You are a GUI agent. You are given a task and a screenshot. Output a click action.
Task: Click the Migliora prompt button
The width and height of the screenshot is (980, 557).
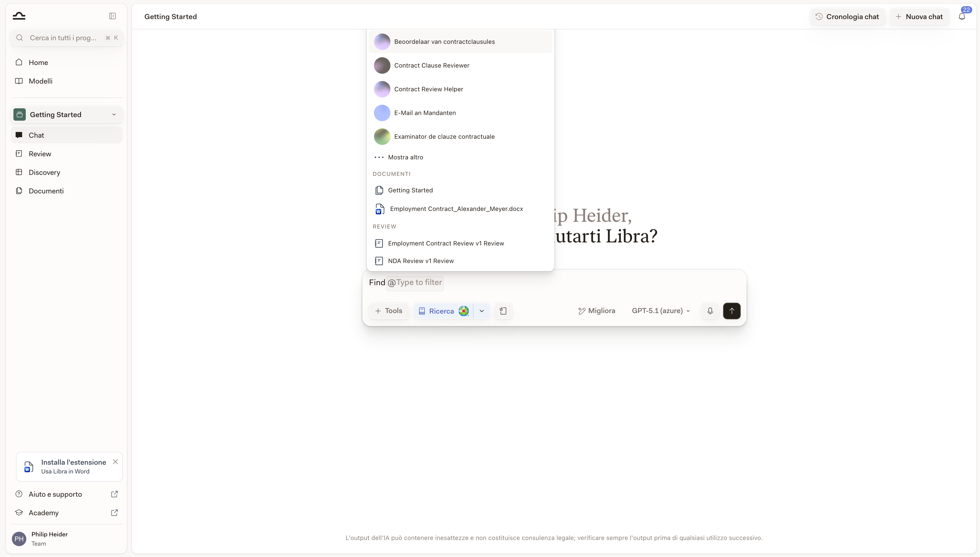596,311
